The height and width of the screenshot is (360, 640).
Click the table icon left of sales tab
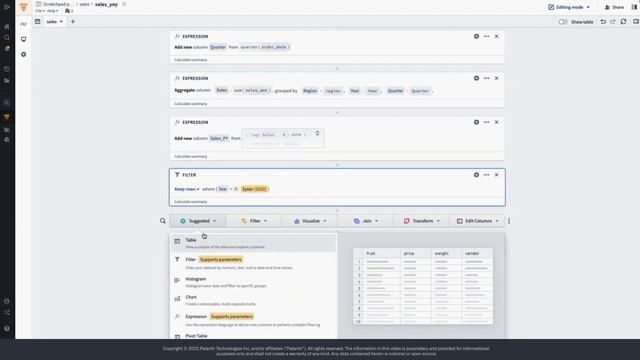38,22
